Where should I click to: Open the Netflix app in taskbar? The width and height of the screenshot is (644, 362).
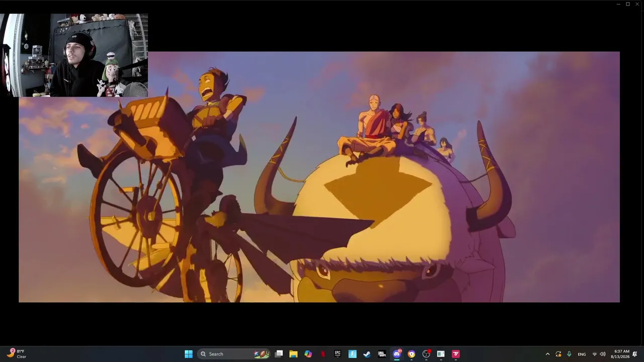tap(323, 354)
